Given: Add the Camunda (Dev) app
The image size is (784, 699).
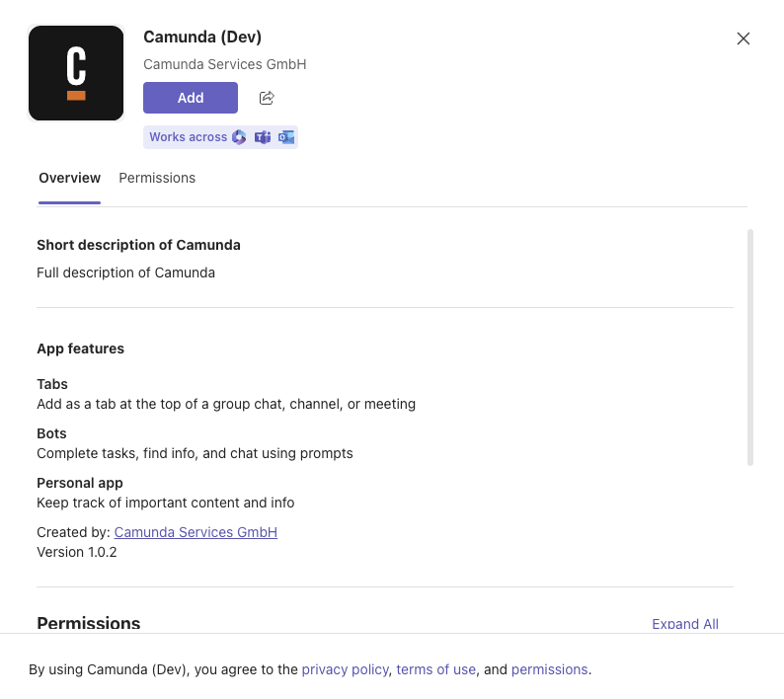Looking at the screenshot, I should coord(191,98).
